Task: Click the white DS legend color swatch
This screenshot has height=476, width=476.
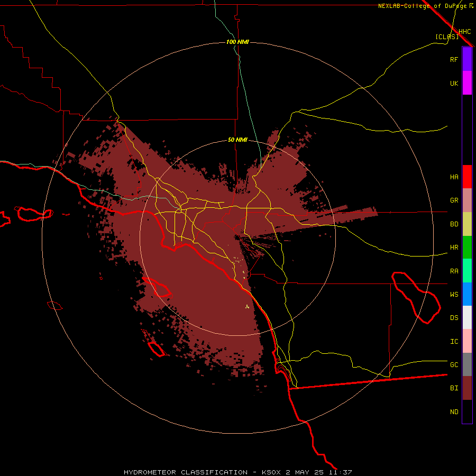Action: 467,317
